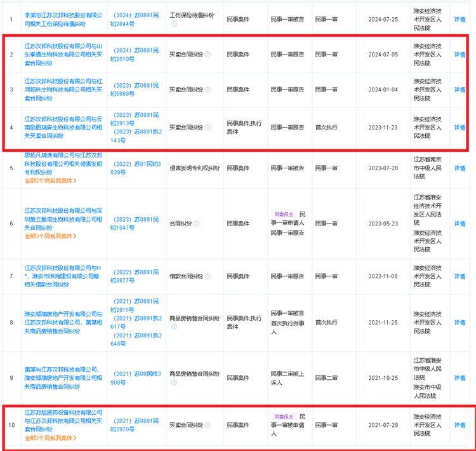The width and height of the screenshot is (476, 451).
Task: Click the purple 保全 tag in row 6
Action: coord(284,214)
